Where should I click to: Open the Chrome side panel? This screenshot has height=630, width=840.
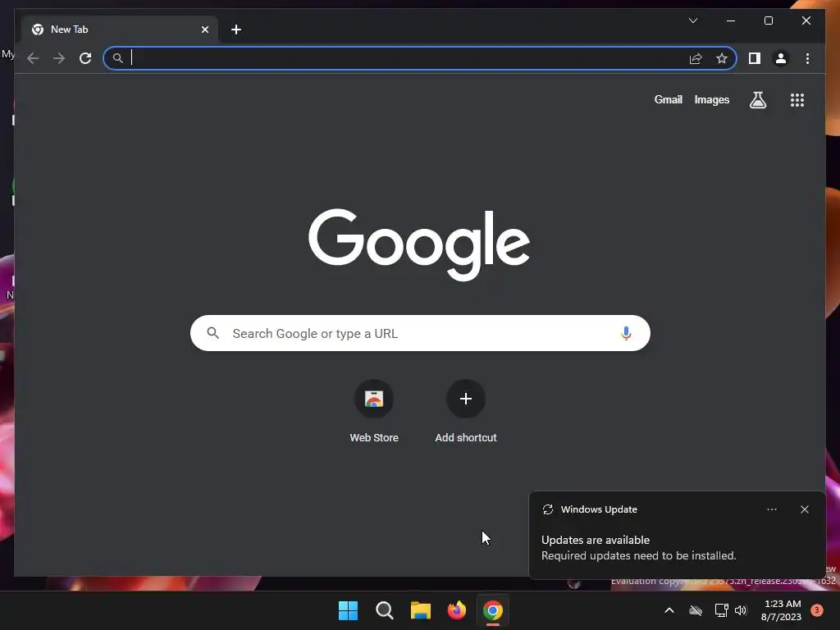coord(755,58)
